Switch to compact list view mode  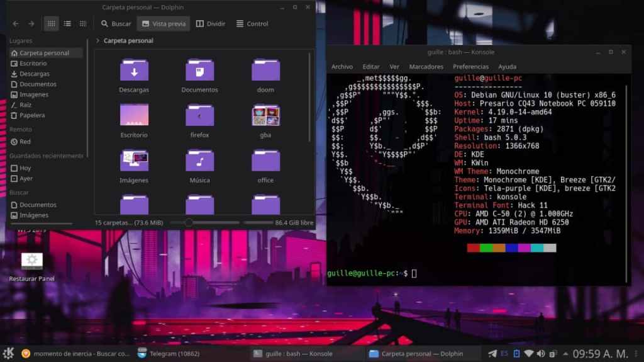pos(67,24)
